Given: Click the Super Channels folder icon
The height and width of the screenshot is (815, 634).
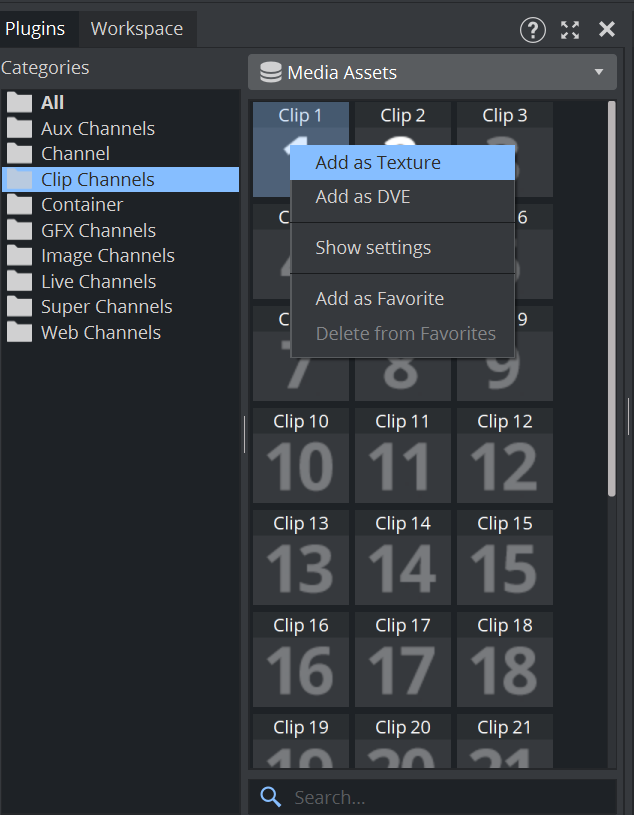Looking at the screenshot, I should point(20,306).
